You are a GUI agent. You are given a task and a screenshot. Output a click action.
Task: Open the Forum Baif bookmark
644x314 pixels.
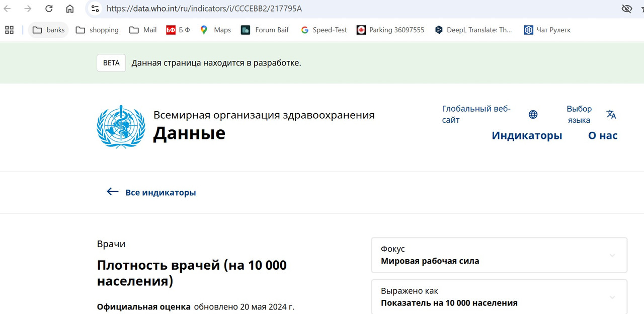265,30
